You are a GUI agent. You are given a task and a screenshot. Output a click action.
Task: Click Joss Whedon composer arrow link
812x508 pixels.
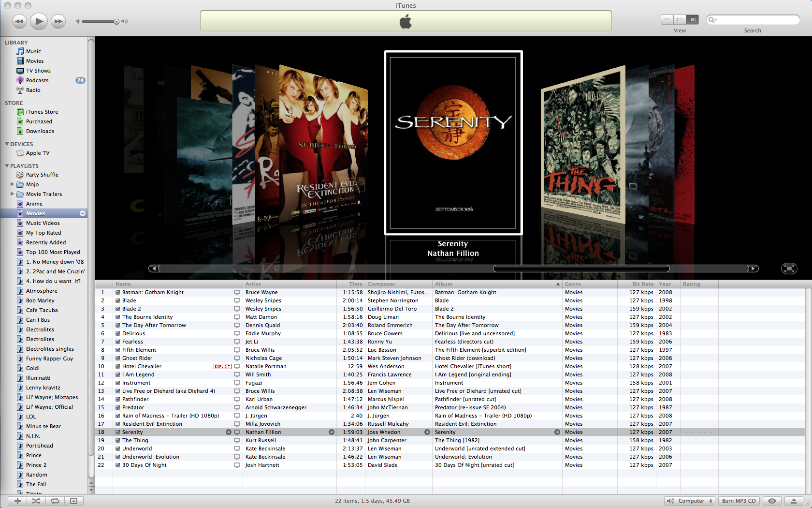click(x=427, y=432)
